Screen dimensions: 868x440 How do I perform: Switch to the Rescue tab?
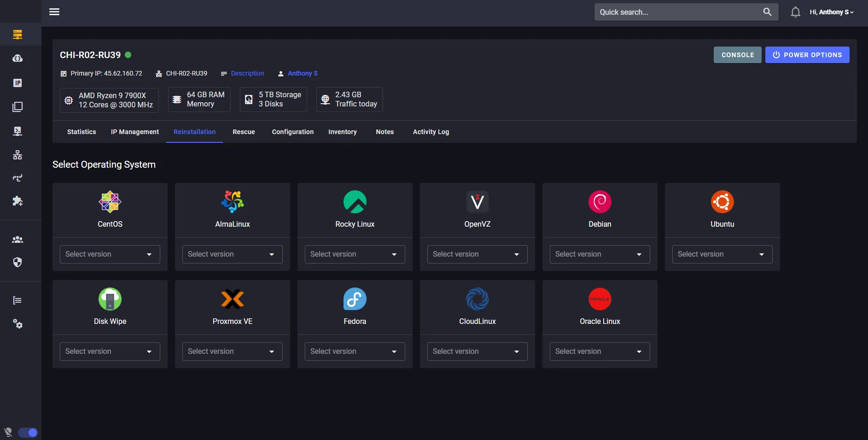pos(244,132)
